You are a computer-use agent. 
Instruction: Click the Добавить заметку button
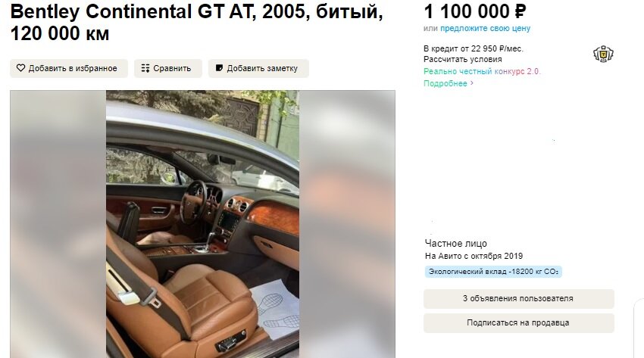pyautogui.click(x=258, y=68)
